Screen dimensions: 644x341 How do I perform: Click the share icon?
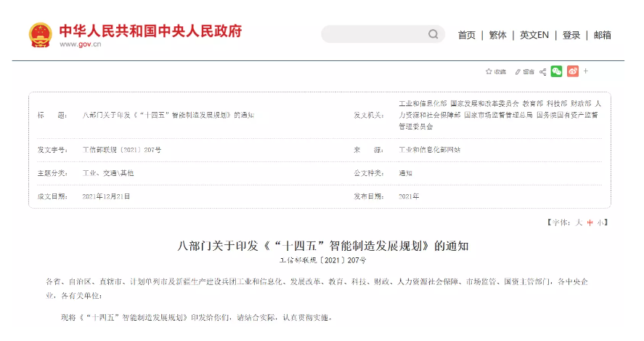point(542,71)
